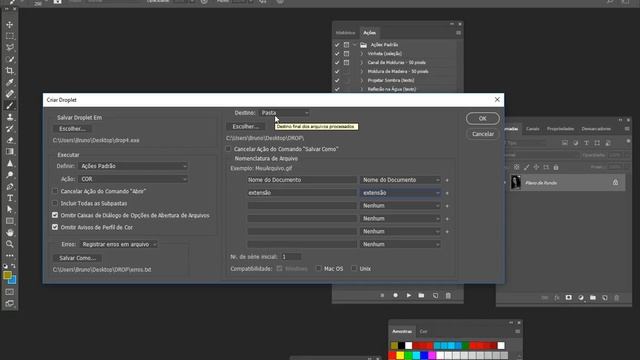This screenshot has height=360, width=640.
Task: Switch to the Histórico tab
Action: tap(345, 33)
